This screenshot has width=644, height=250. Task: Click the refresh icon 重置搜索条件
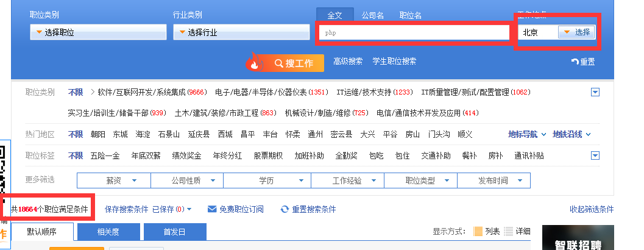tap(308, 209)
